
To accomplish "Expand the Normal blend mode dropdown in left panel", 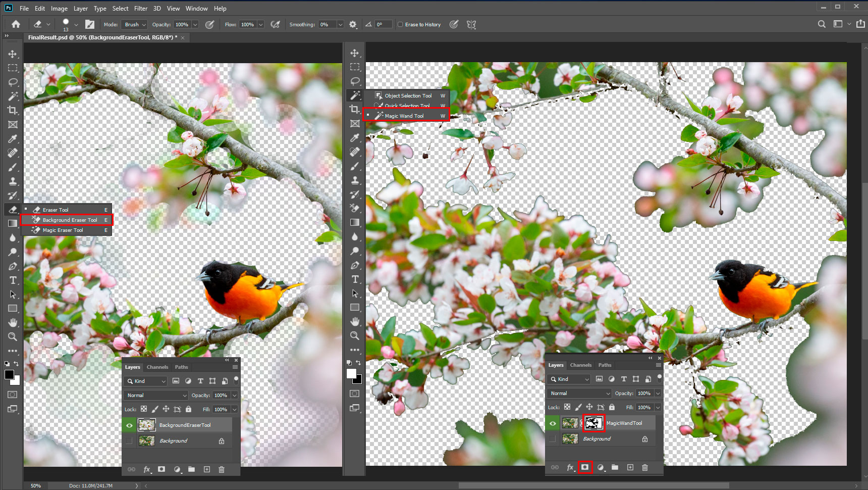I will 156,395.
